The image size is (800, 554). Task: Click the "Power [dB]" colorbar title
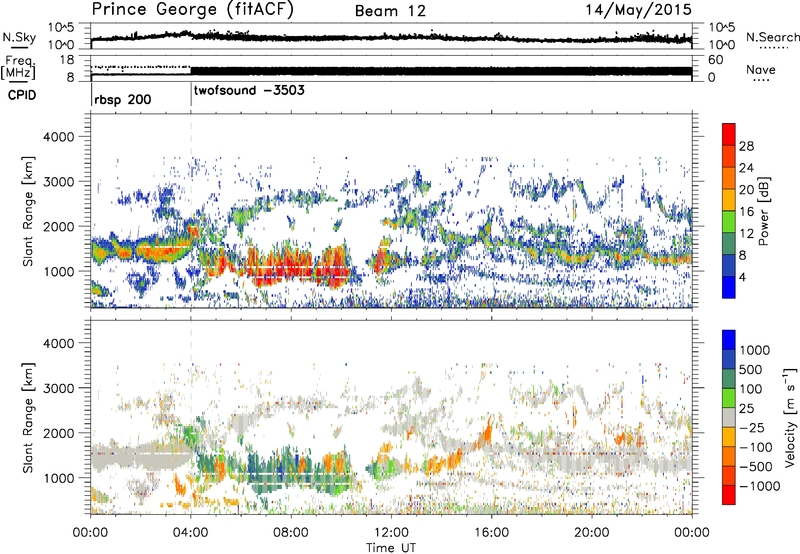(x=764, y=211)
